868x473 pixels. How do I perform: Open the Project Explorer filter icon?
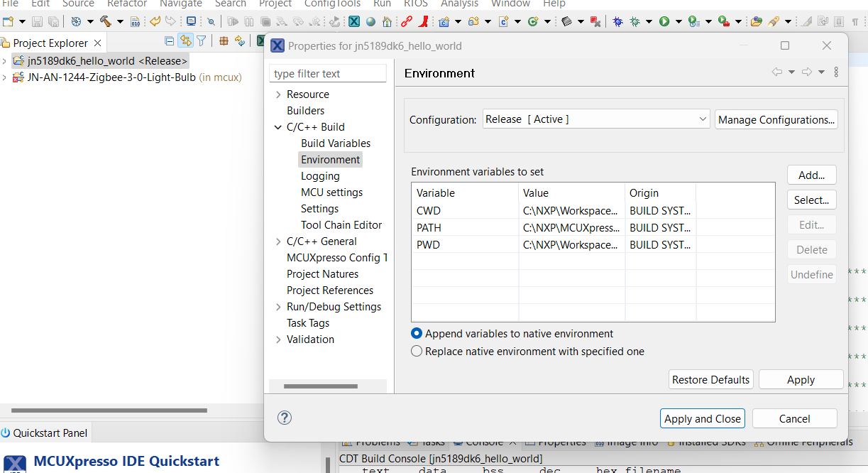click(x=202, y=42)
